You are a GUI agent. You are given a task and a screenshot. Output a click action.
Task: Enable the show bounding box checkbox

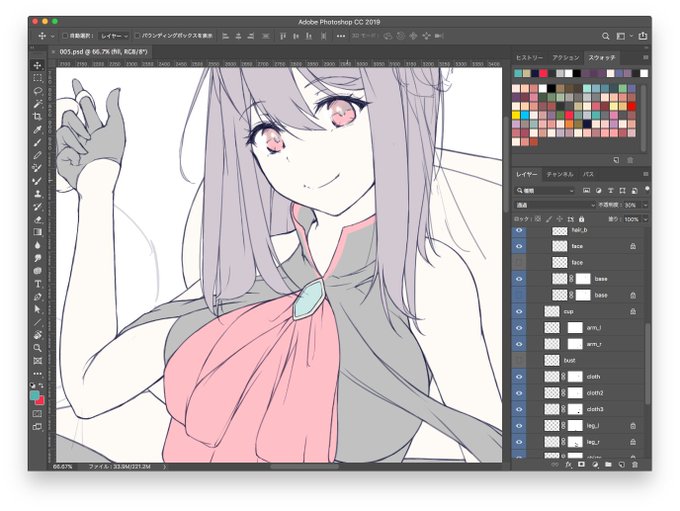(x=137, y=36)
